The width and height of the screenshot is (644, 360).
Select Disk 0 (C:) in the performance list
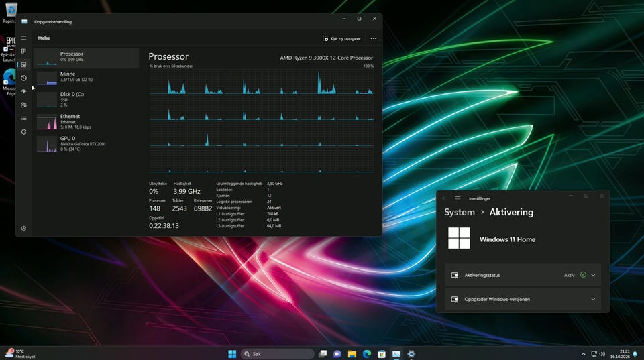[x=87, y=99]
